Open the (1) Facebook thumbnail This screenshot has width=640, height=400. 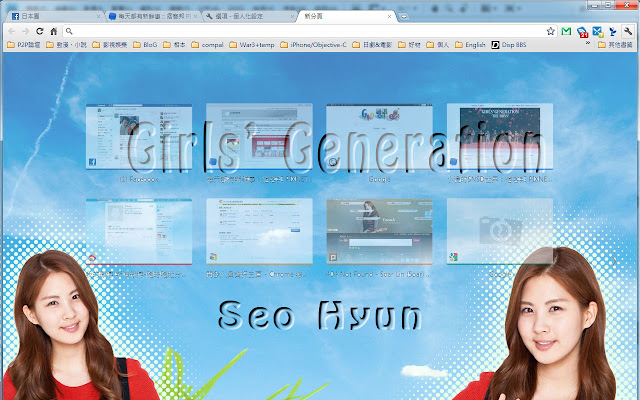click(x=139, y=136)
